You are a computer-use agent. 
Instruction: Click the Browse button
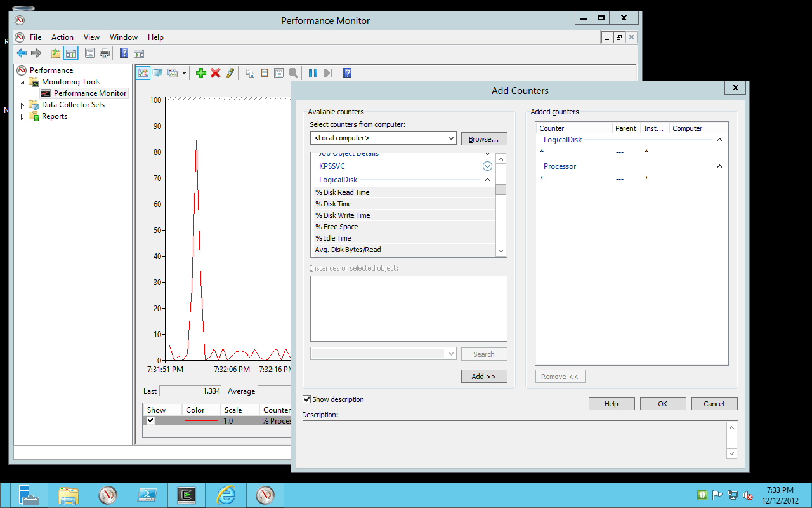coord(484,139)
